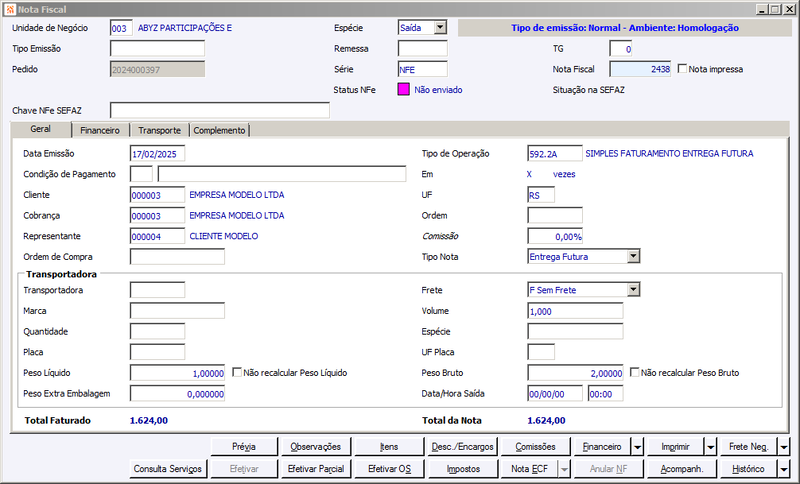Check Não recalcular Peso Líquido
This screenshot has width=800, height=484.
pyautogui.click(x=237, y=372)
